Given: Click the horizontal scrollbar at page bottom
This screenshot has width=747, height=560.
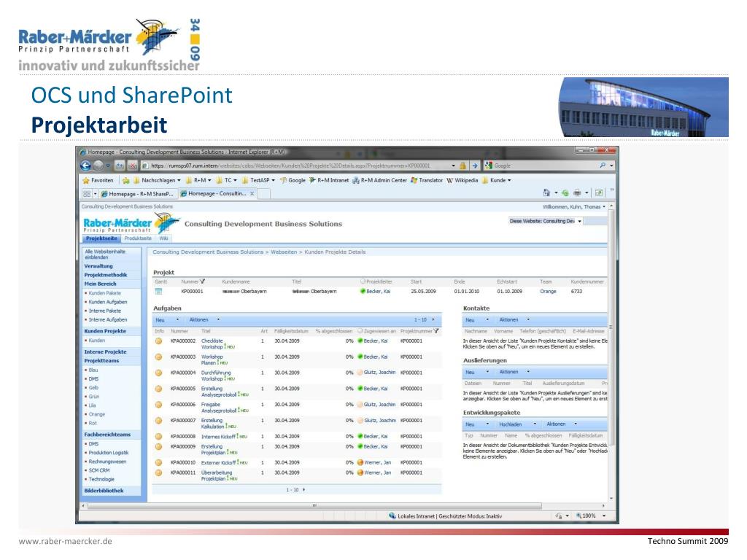Looking at the screenshot, I should (314, 506).
